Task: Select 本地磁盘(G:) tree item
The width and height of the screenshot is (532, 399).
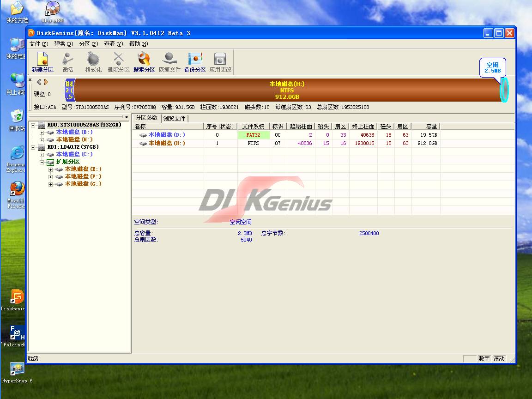Action: pos(83,184)
